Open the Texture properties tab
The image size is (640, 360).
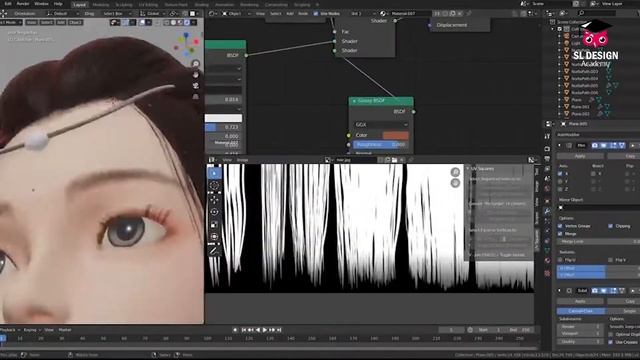point(547,273)
